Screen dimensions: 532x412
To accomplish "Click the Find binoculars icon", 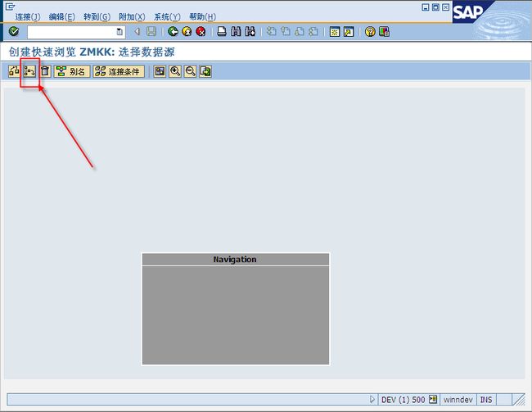I will (236, 32).
